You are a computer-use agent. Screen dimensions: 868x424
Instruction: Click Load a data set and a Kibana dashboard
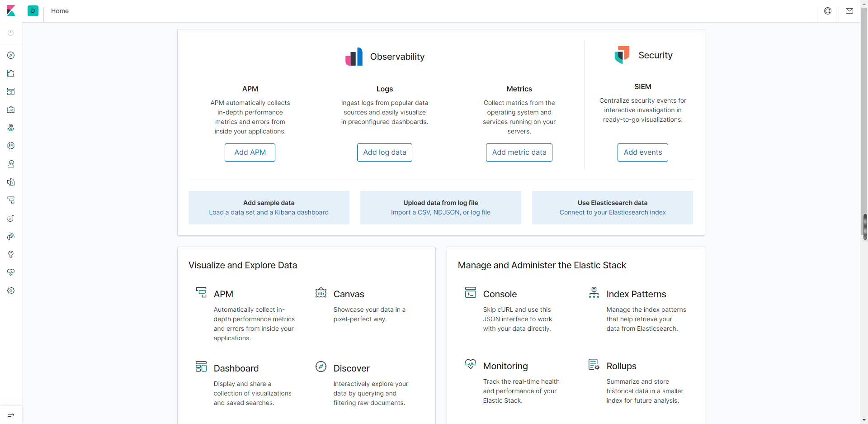click(x=269, y=212)
